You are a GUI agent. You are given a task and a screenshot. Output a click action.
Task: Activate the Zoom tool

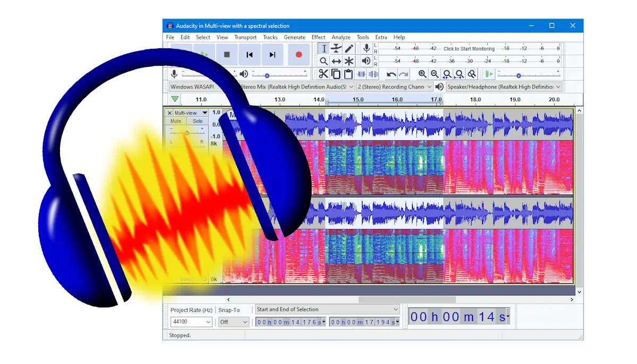click(x=324, y=60)
